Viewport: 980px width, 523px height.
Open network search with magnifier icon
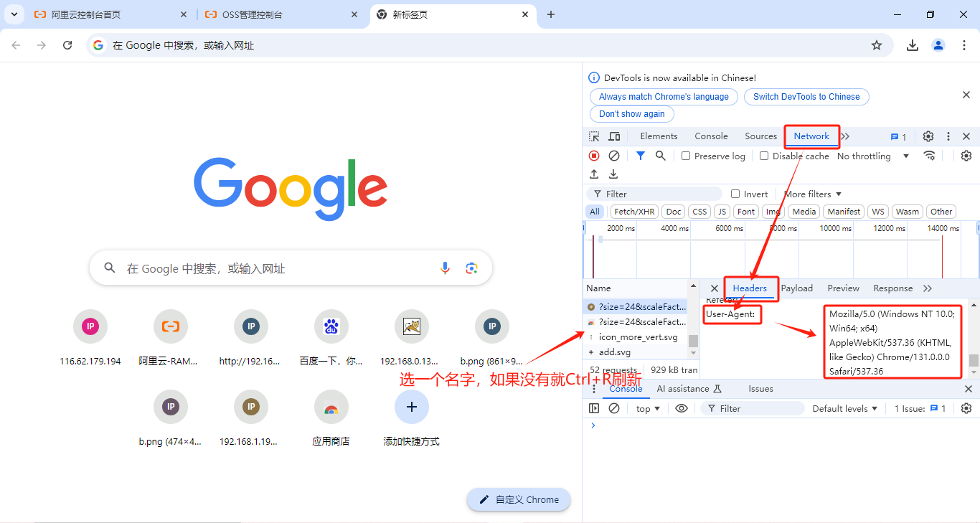click(661, 156)
